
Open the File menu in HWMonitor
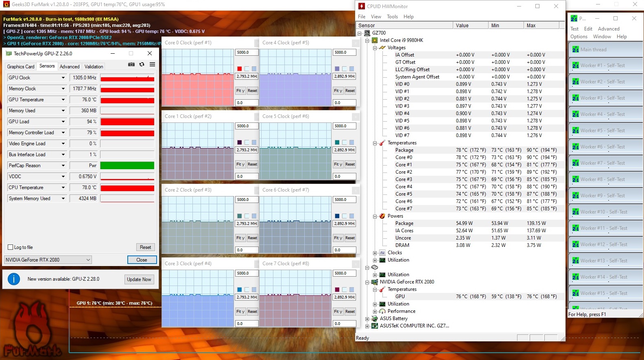[362, 17]
